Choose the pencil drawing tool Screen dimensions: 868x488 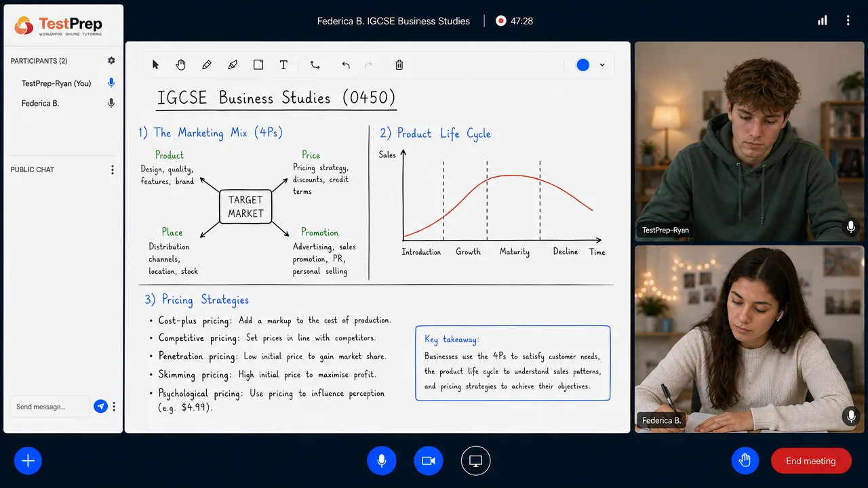pyautogui.click(x=207, y=65)
